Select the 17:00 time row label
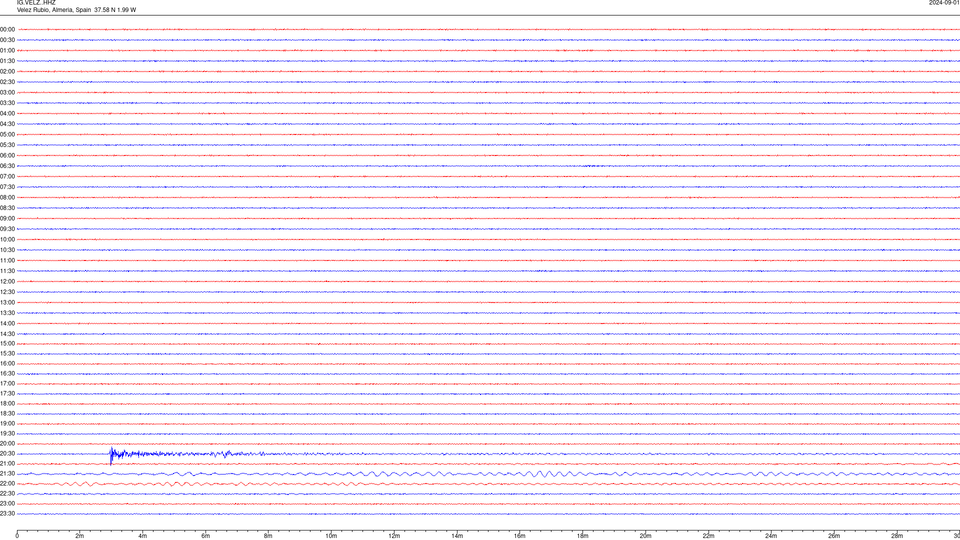 [x=7, y=383]
